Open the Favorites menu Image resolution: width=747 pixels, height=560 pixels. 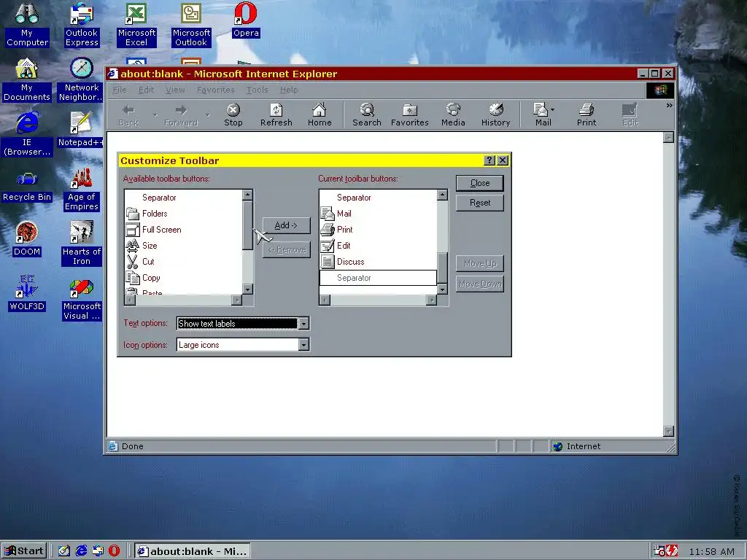(215, 90)
